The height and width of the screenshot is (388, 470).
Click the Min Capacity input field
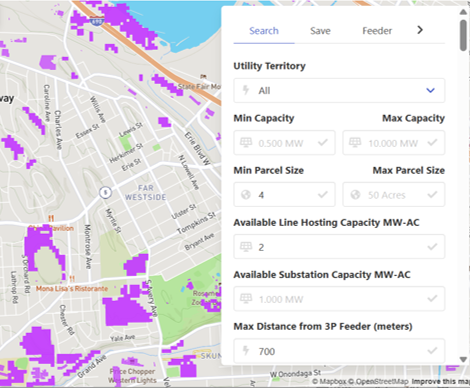click(284, 143)
